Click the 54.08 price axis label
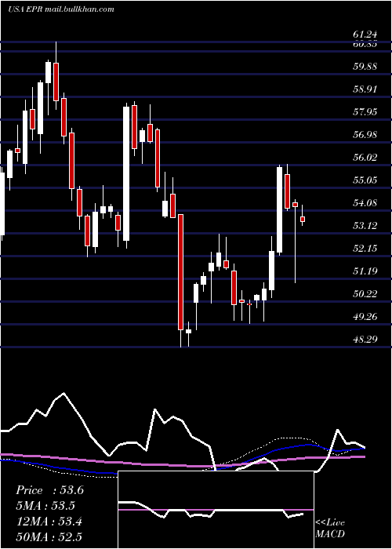 point(365,202)
